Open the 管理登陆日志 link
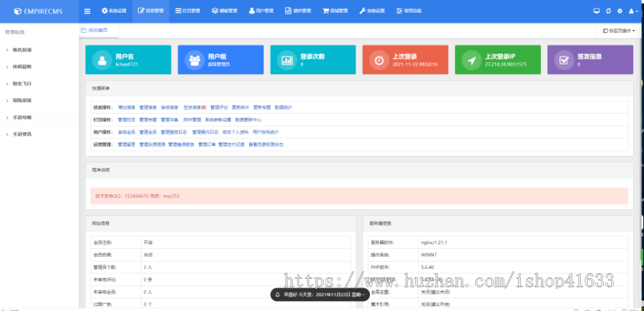Screen dimensions: 644x311 (174, 132)
